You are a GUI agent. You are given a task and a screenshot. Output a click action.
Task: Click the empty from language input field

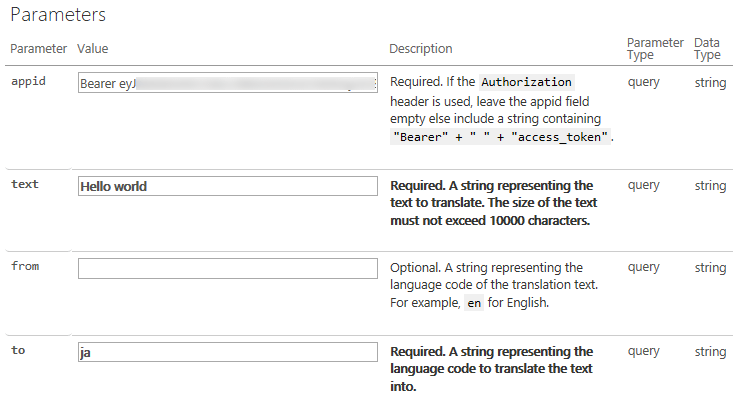[227, 268]
